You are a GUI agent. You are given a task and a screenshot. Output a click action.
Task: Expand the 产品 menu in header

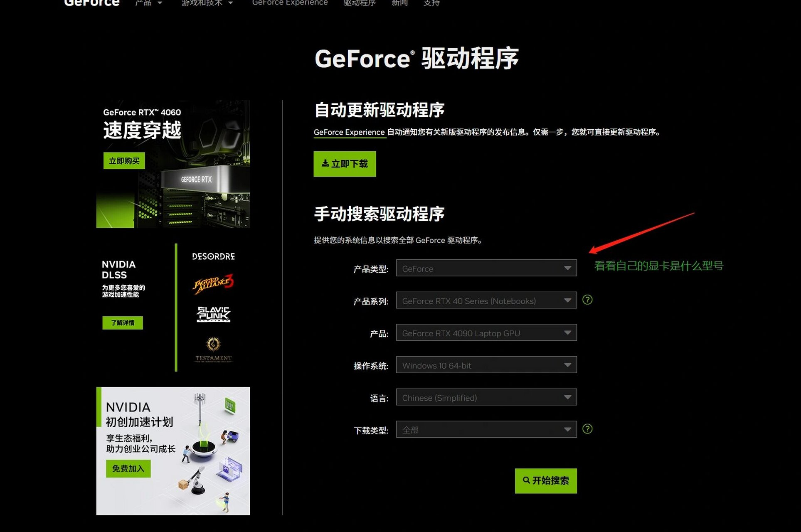pyautogui.click(x=148, y=3)
